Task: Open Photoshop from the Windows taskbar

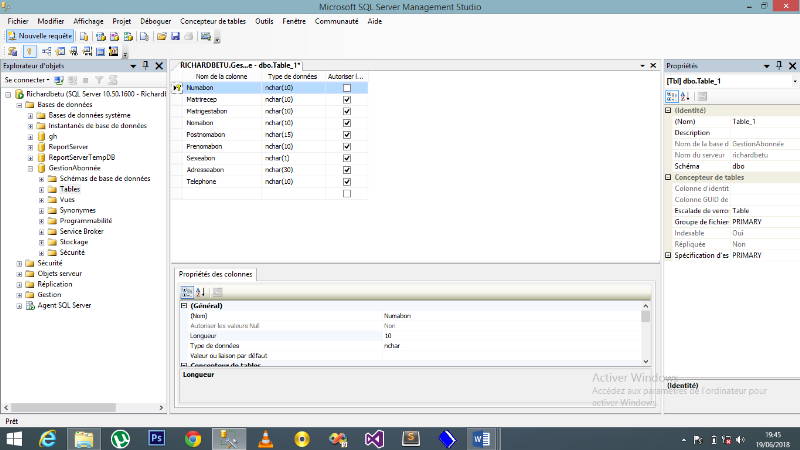Action: pyautogui.click(x=156, y=438)
